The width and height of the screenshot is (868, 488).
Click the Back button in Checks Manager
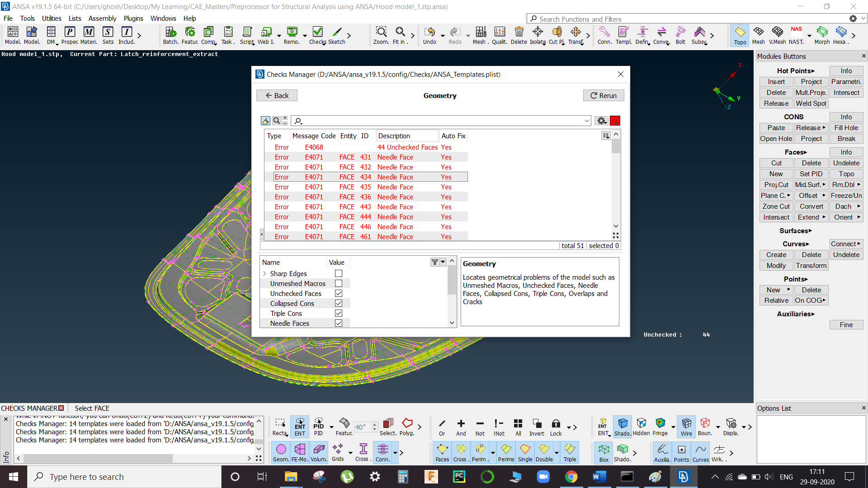coord(276,95)
